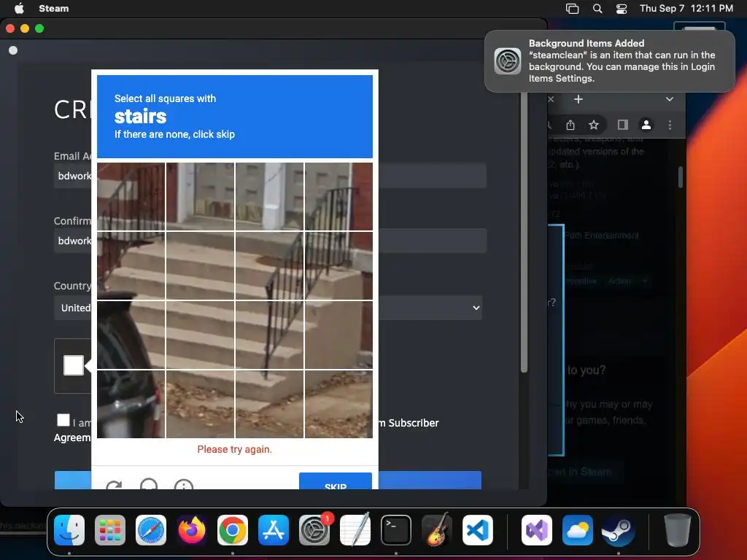The image size is (747, 560).
Task: Click the Steam icon in the dock
Action: (x=619, y=530)
